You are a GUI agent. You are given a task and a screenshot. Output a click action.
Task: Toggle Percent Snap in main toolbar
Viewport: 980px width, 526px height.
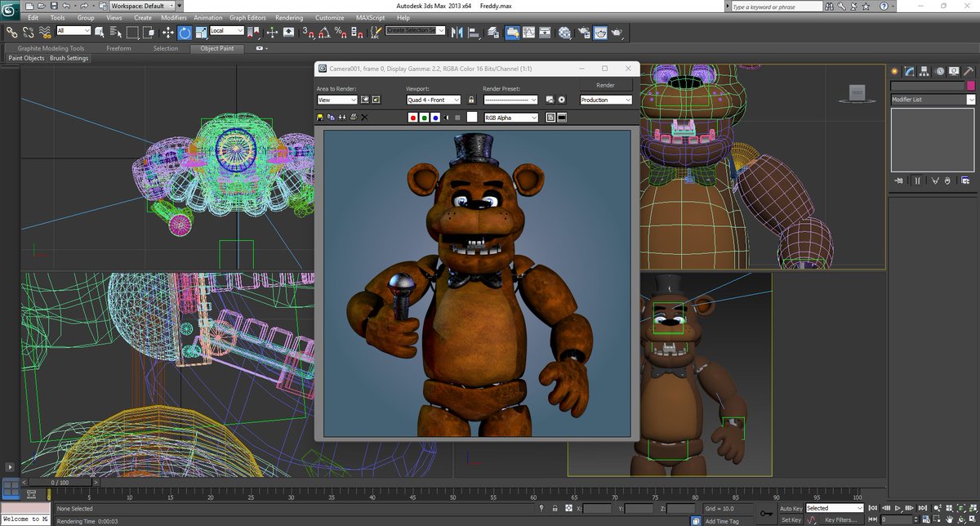(341, 32)
